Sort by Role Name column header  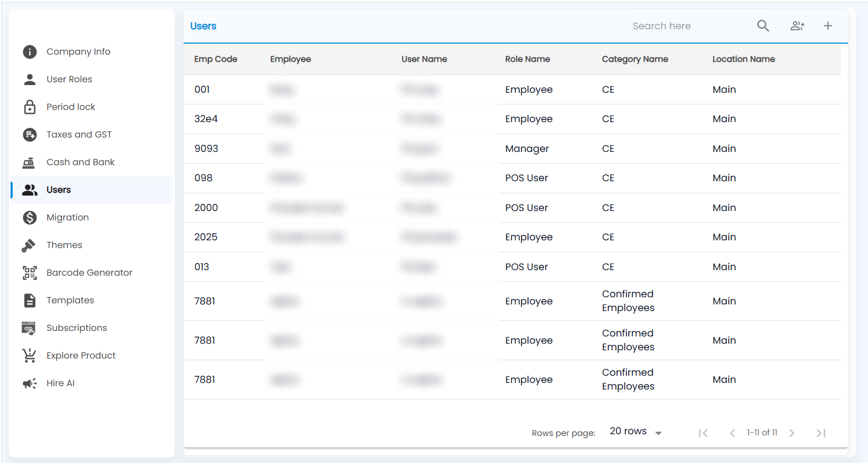[527, 59]
